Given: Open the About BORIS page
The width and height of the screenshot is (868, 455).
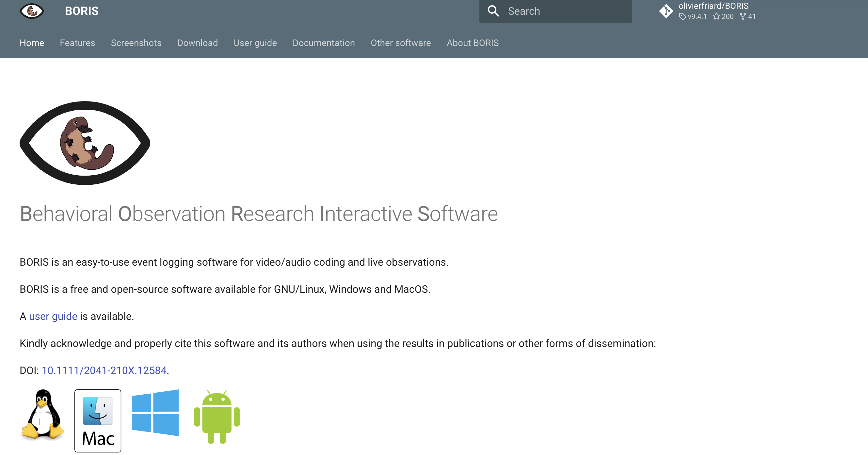Looking at the screenshot, I should point(473,43).
